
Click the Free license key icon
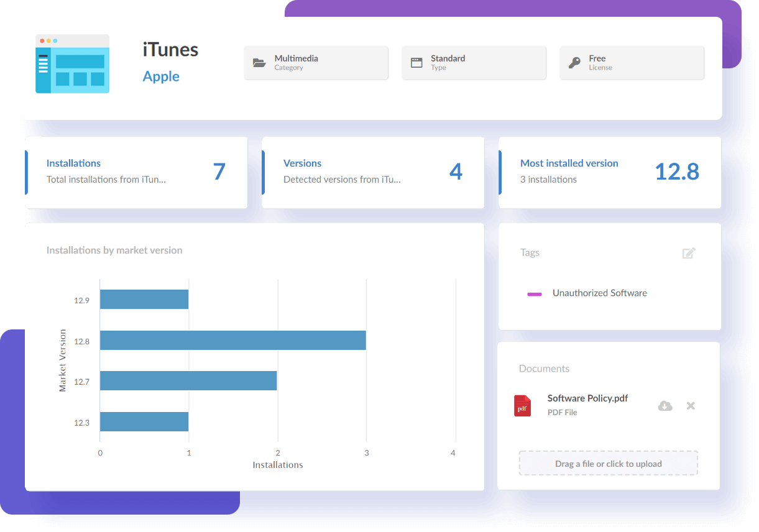point(574,62)
